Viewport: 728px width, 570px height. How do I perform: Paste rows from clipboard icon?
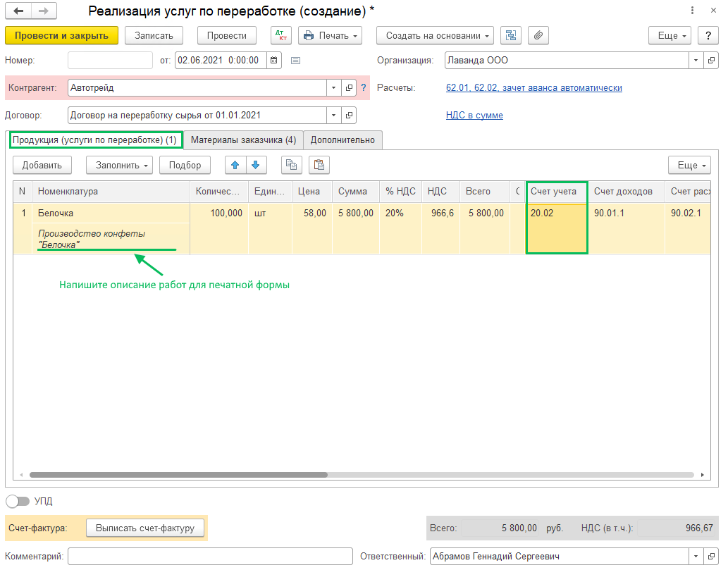[319, 165]
